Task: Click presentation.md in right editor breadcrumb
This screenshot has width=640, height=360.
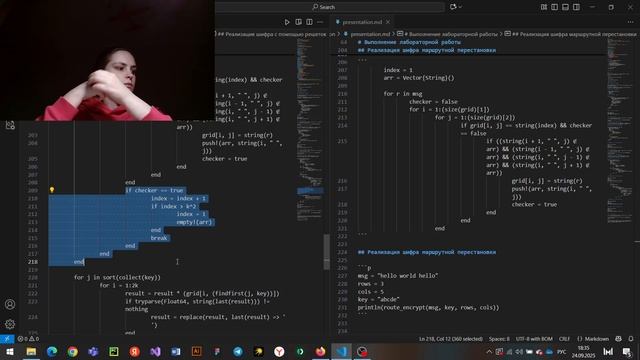Action: click(370, 34)
